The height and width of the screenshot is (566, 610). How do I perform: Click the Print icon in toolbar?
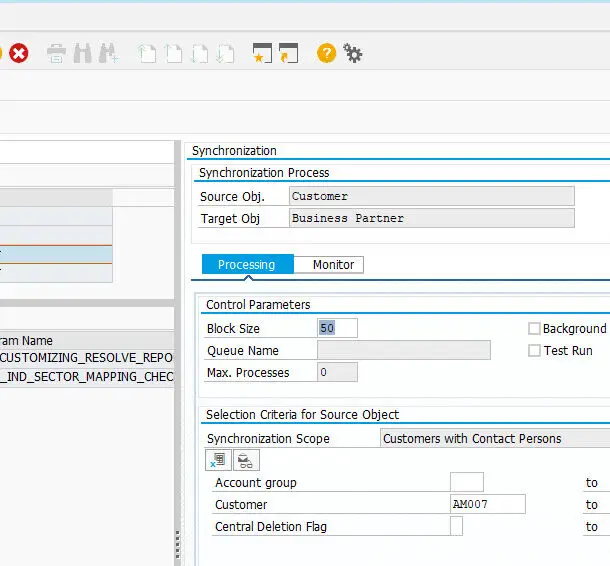click(56, 53)
